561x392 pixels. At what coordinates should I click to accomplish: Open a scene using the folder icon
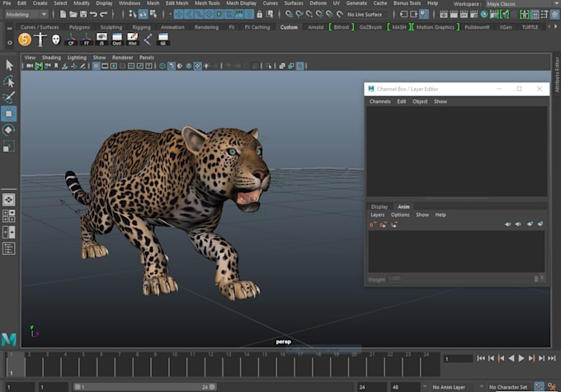point(73,14)
